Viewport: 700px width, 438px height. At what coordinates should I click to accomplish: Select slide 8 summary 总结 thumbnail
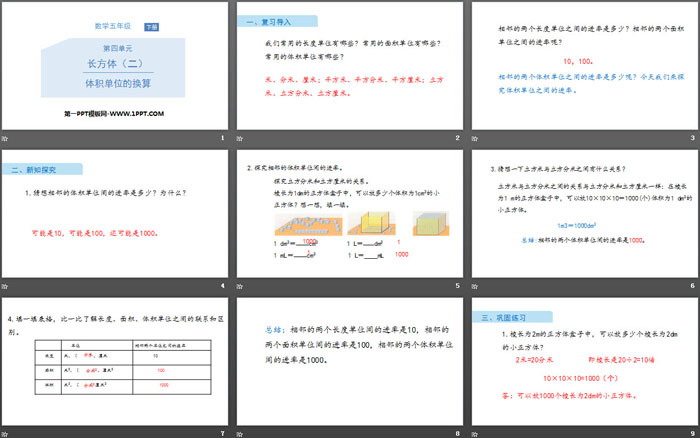[350, 361]
